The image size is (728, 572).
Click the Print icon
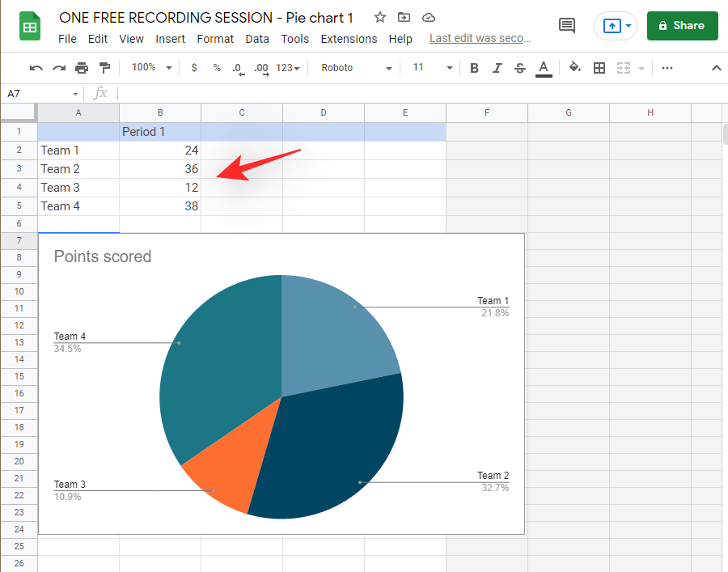(82, 68)
